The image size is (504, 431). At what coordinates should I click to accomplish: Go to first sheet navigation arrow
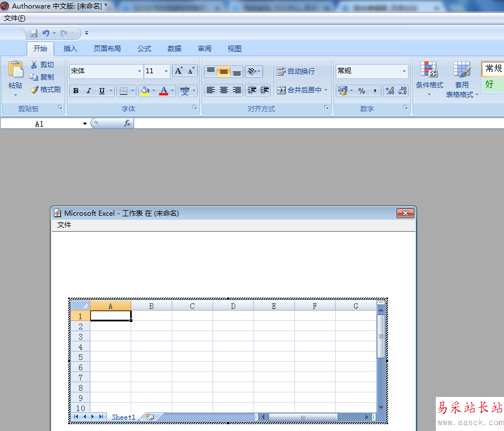76,417
